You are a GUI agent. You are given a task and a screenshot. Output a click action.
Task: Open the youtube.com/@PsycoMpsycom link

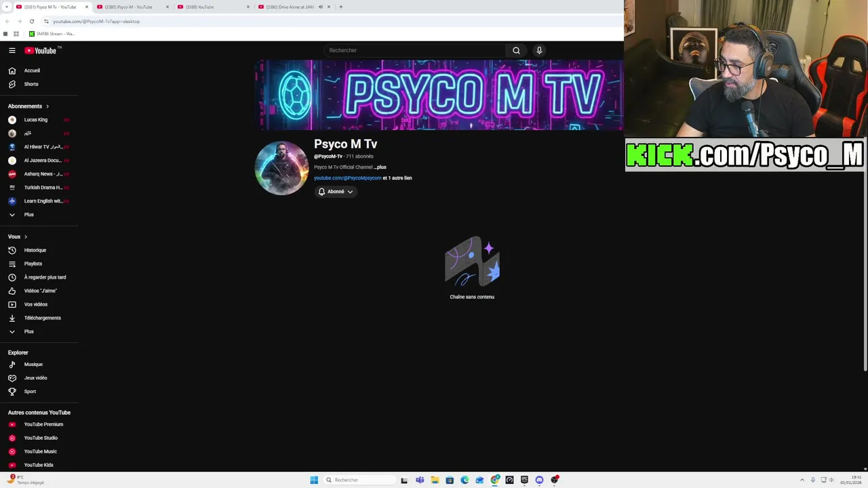[347, 178]
